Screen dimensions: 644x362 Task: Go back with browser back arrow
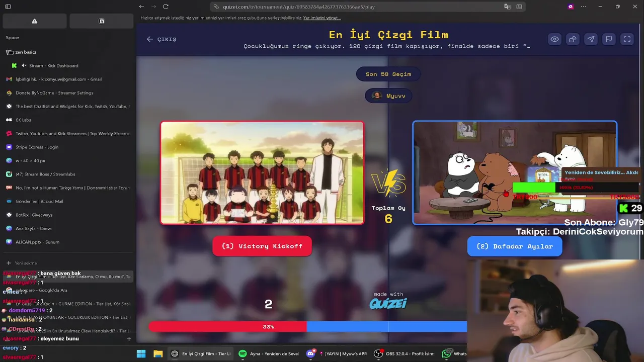(x=141, y=7)
